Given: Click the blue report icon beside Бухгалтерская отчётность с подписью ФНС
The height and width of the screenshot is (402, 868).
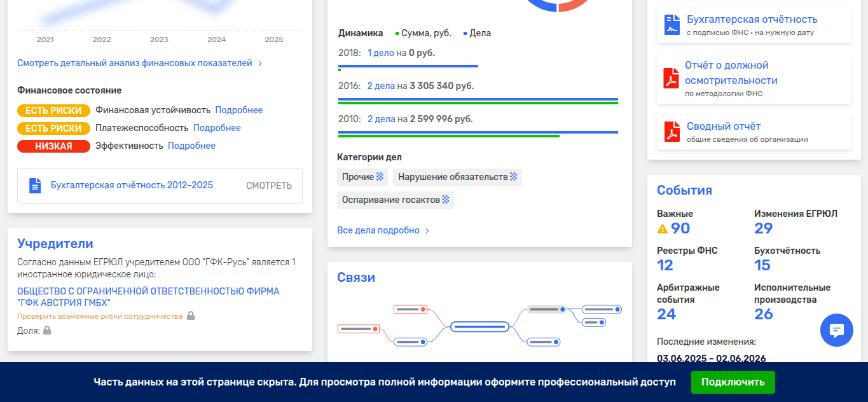Looking at the screenshot, I should (x=672, y=25).
